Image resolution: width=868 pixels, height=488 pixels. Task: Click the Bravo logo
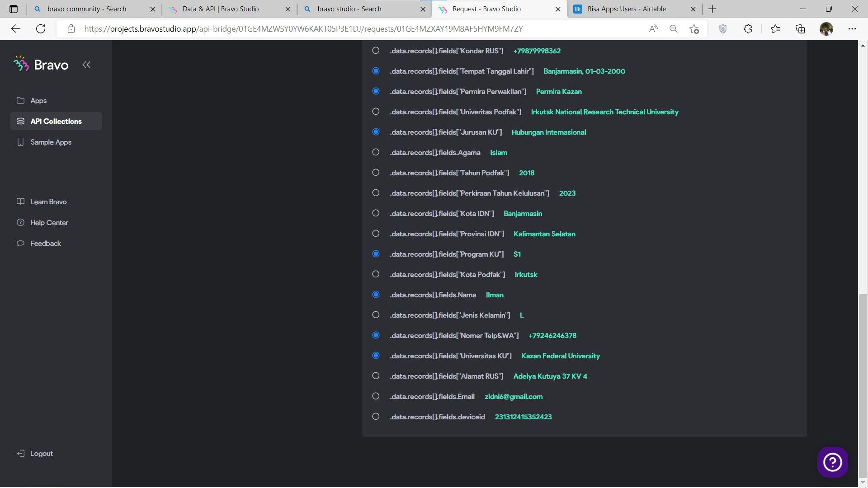[41, 65]
